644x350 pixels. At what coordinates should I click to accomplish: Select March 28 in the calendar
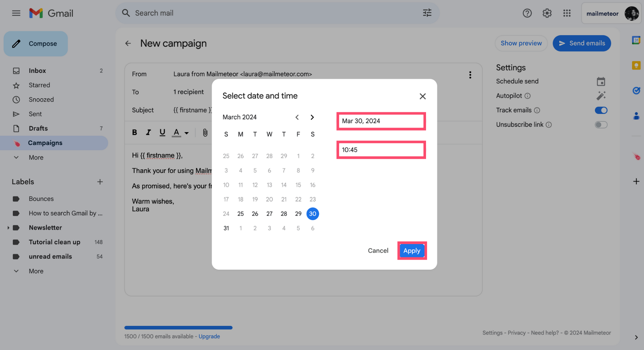pos(284,214)
